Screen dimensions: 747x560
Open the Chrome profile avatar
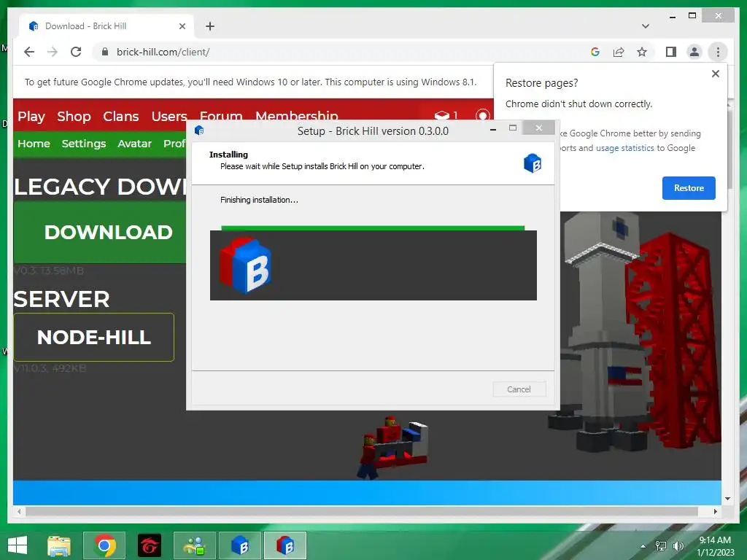tap(694, 52)
